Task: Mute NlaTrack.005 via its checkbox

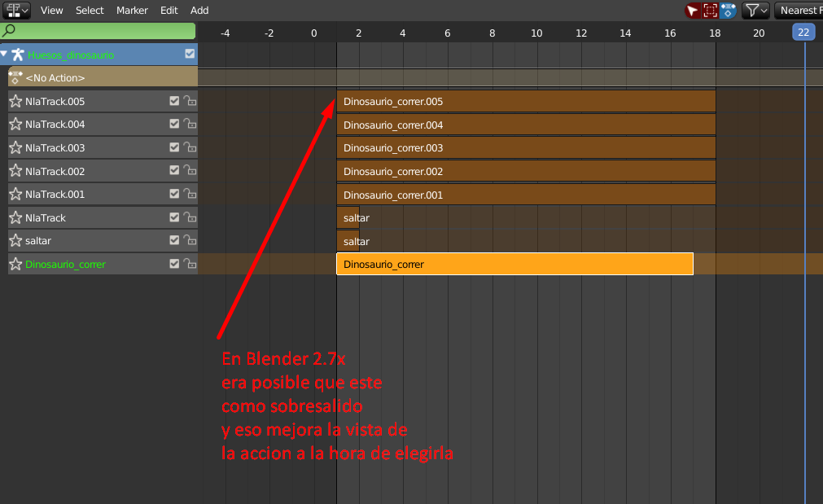Action: [x=174, y=101]
